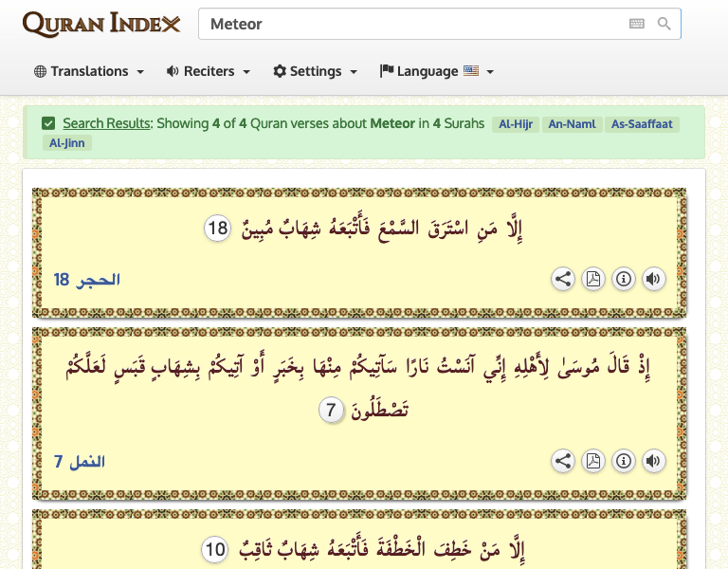Download PDF for Al-Hijr 18 verse
This screenshot has height=569, width=728.
click(x=593, y=279)
